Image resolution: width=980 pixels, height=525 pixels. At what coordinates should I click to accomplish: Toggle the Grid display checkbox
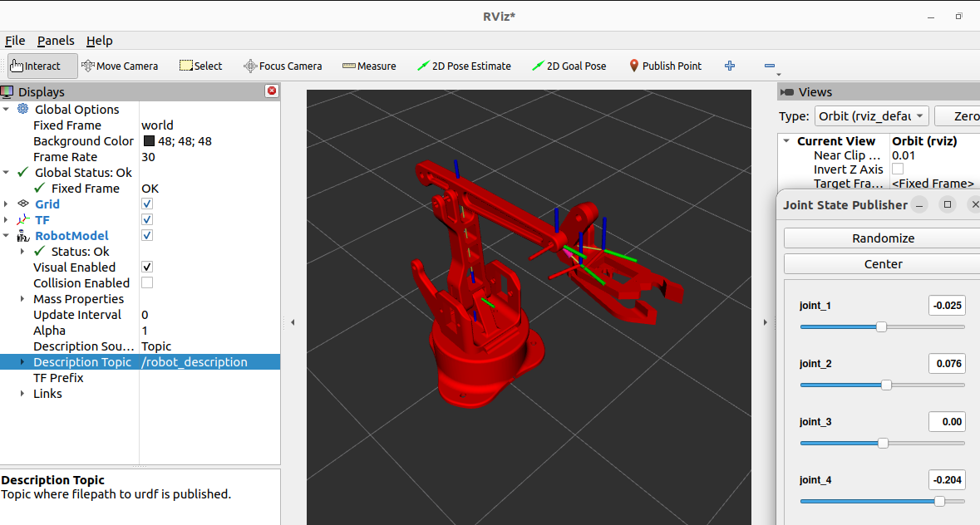click(x=146, y=204)
